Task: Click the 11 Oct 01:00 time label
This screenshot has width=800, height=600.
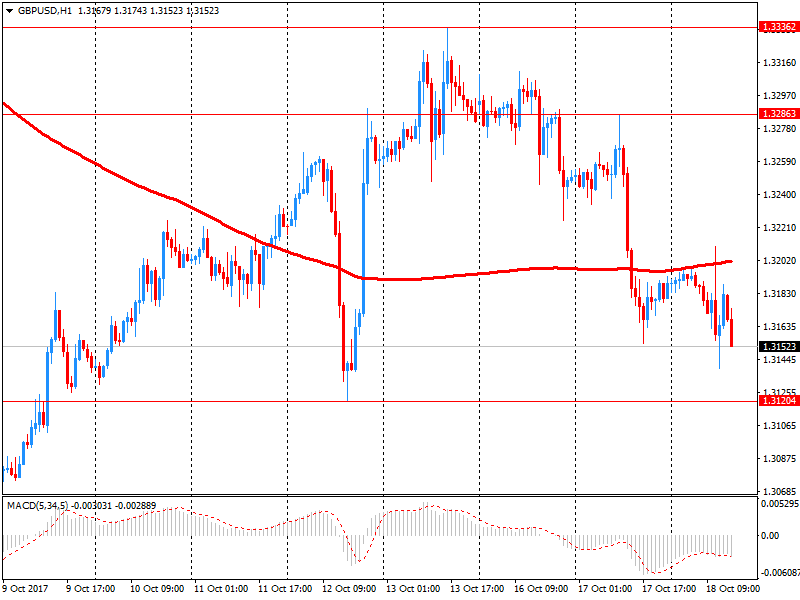Action: click(x=221, y=589)
